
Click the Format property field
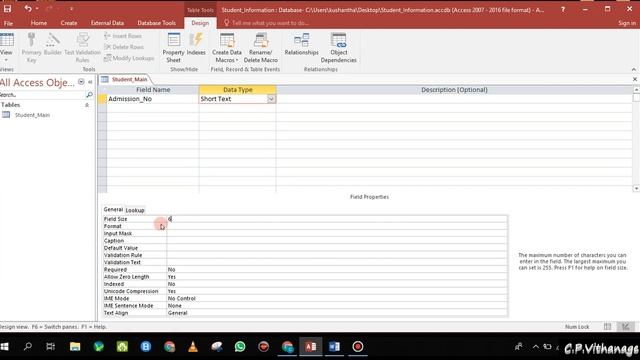337,227
